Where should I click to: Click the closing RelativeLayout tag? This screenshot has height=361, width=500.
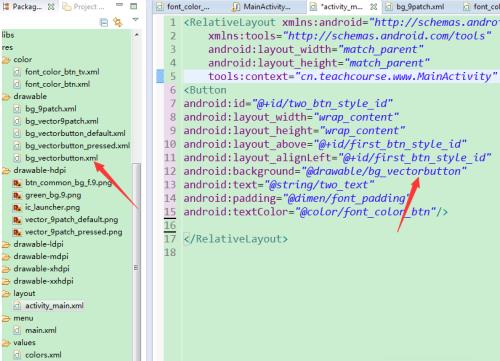(x=236, y=239)
